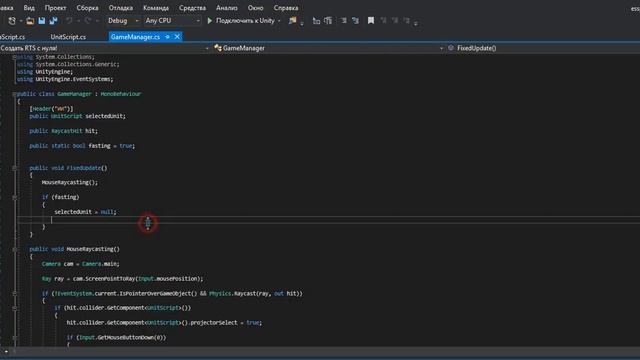
Task: Click the line 'public UnitScript selectedUnit;'
Action: (78, 116)
